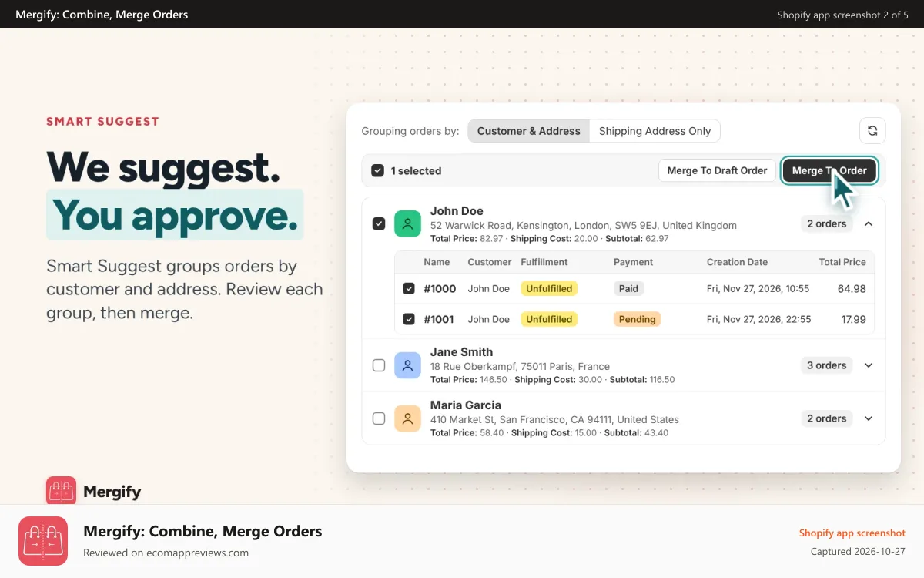This screenshot has height=578, width=924.
Task: Click '2 orders' badge for Maria Garcia
Action: (826, 418)
